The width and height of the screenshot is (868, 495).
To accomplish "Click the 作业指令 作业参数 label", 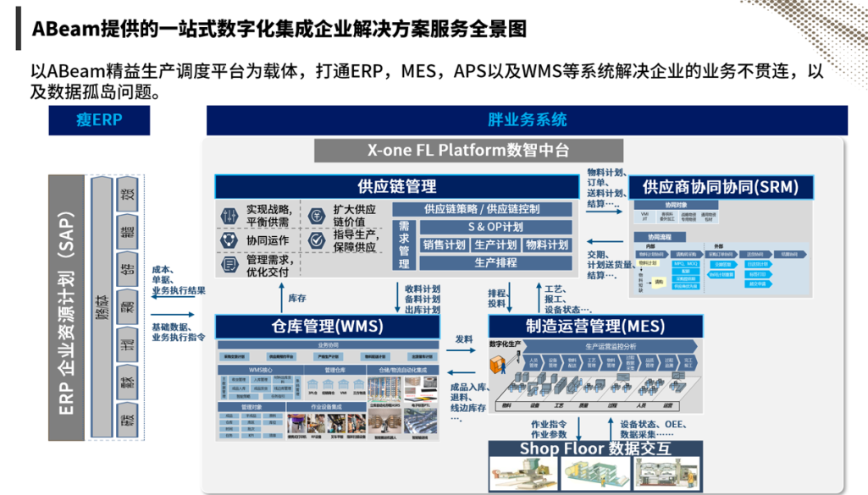I will [x=549, y=429].
